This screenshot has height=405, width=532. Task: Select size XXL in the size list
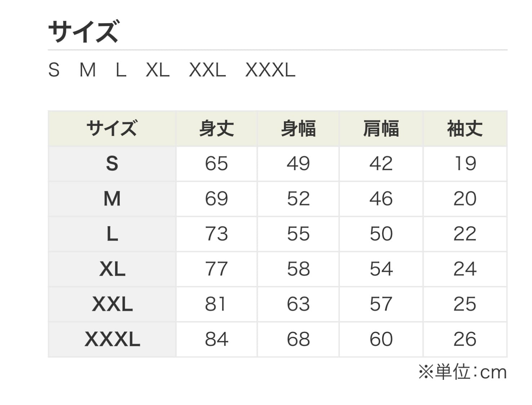(207, 70)
